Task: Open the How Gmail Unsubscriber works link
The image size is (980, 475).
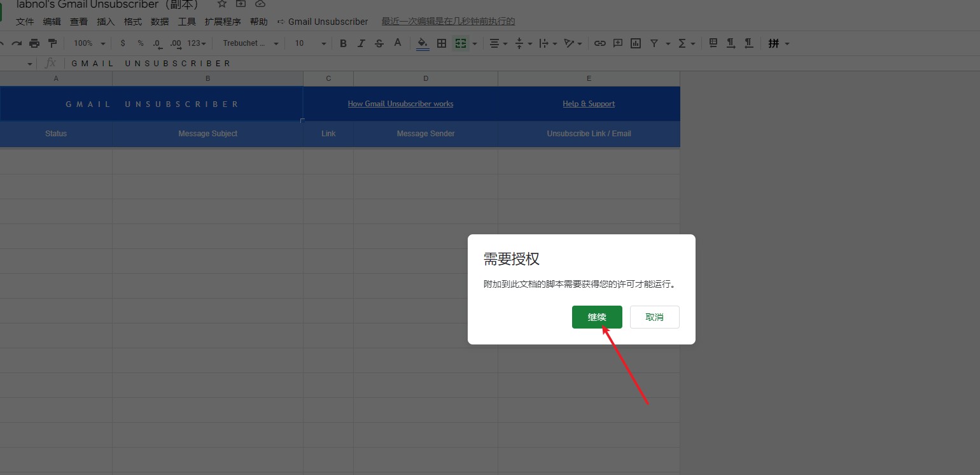Action: [400, 104]
